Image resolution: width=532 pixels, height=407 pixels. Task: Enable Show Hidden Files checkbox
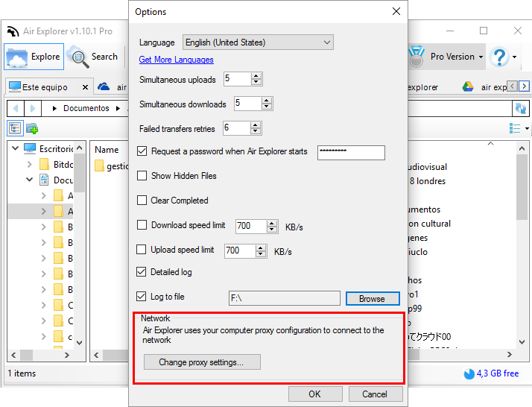(142, 176)
